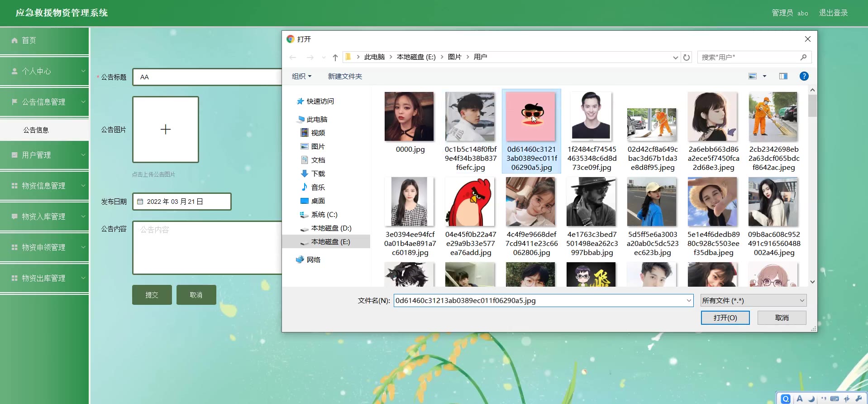Viewport: 868px width, 404px height.
Task: Click the home icon for 首页
Action: point(14,41)
